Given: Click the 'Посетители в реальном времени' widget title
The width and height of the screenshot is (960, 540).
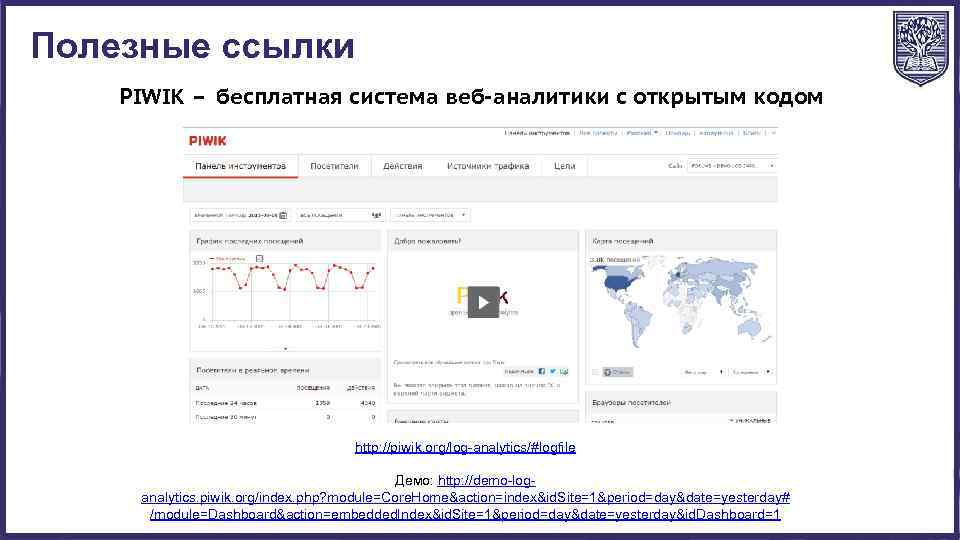Looking at the screenshot, I should tap(252, 370).
